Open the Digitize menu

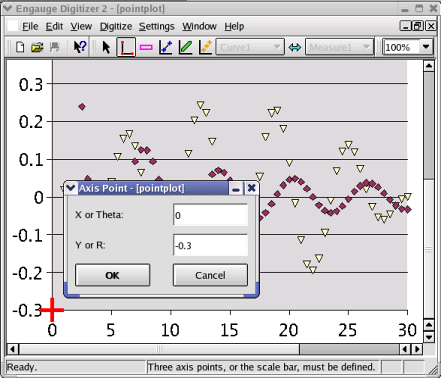[x=116, y=26]
